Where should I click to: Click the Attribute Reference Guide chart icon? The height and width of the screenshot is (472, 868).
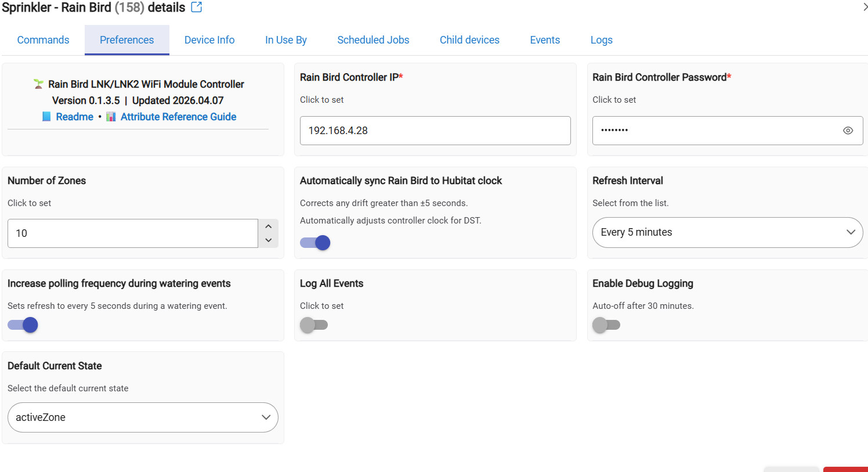[111, 117]
